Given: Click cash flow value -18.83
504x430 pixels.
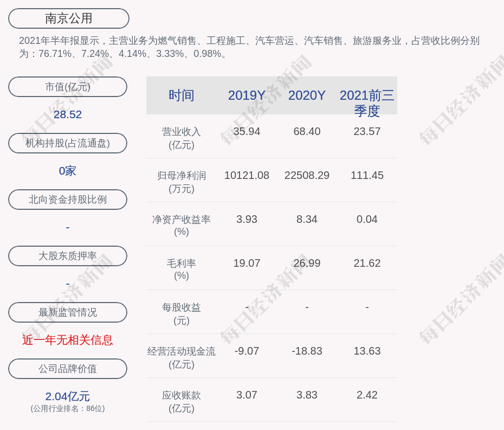Looking at the screenshot, I should 307,351.
